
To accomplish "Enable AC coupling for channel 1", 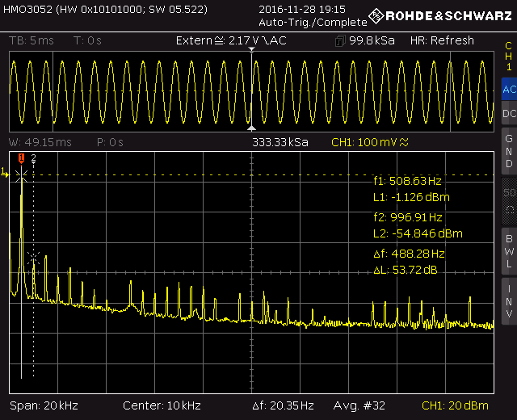I will 508,90.
